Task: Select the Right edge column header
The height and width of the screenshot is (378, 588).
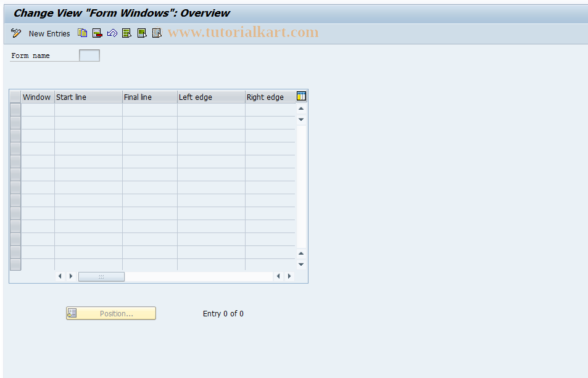Action: pyautogui.click(x=270, y=97)
